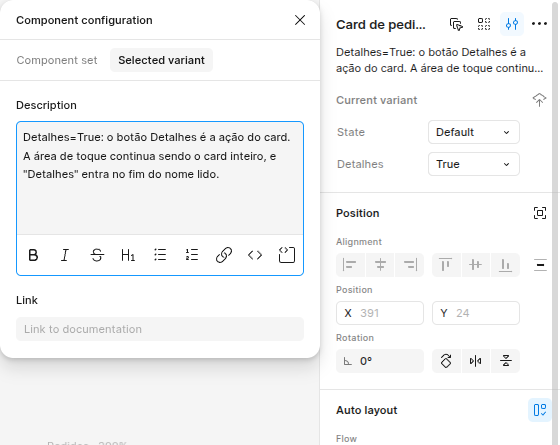Toggle the Auto layout button
The height and width of the screenshot is (445, 560).
click(x=540, y=410)
